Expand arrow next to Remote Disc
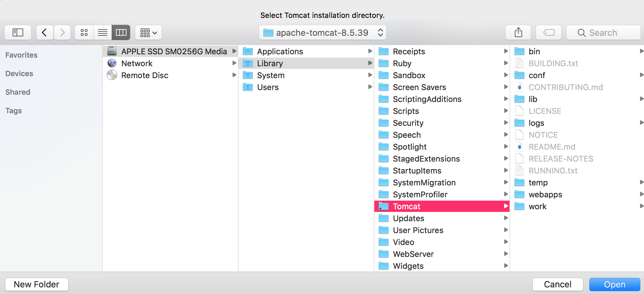644x294 pixels. [234, 75]
